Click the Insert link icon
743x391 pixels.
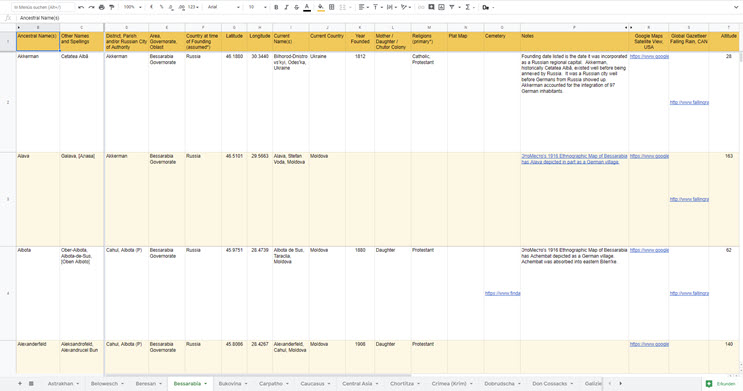[x=421, y=7]
